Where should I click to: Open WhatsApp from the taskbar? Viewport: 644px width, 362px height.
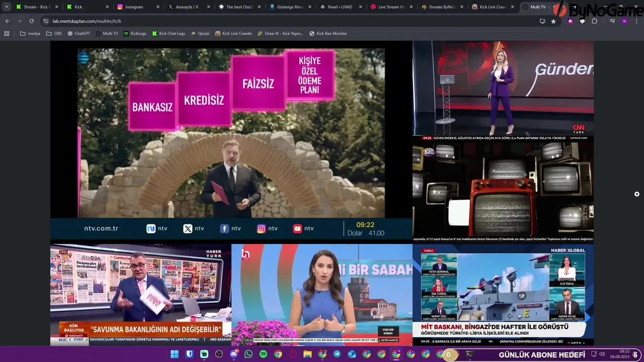coord(249,354)
